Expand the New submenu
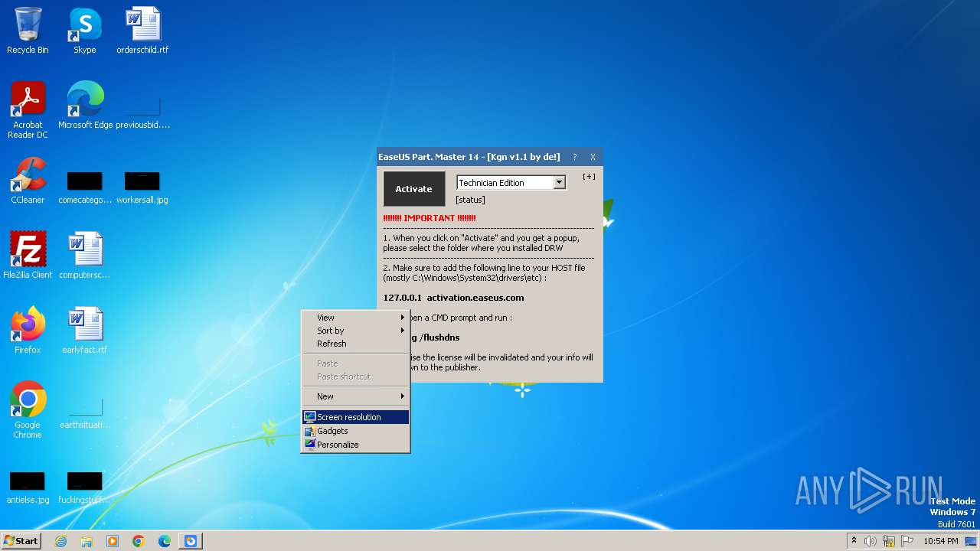This screenshot has height=551, width=980. click(355, 396)
